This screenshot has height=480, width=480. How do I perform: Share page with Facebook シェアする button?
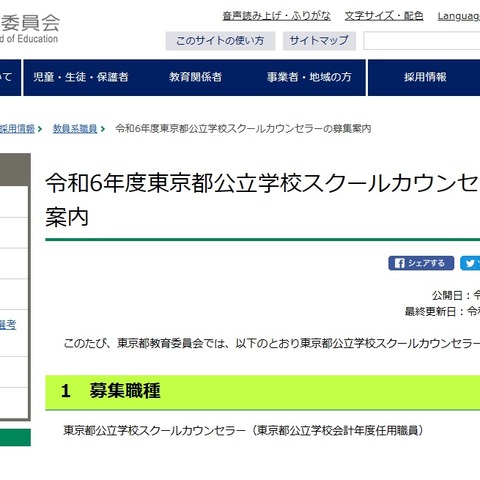coord(421,263)
